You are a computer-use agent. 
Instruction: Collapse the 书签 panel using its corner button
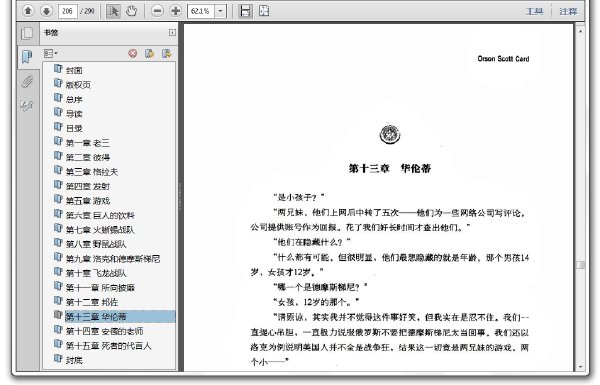point(172,33)
